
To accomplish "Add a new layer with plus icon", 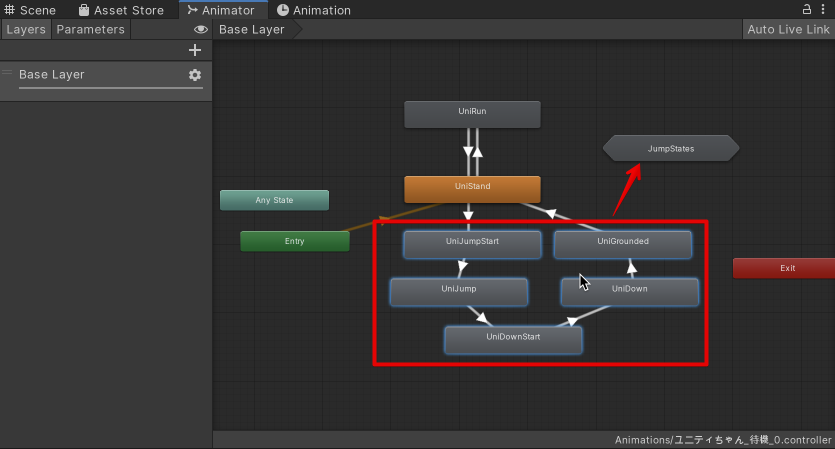I will 195,50.
